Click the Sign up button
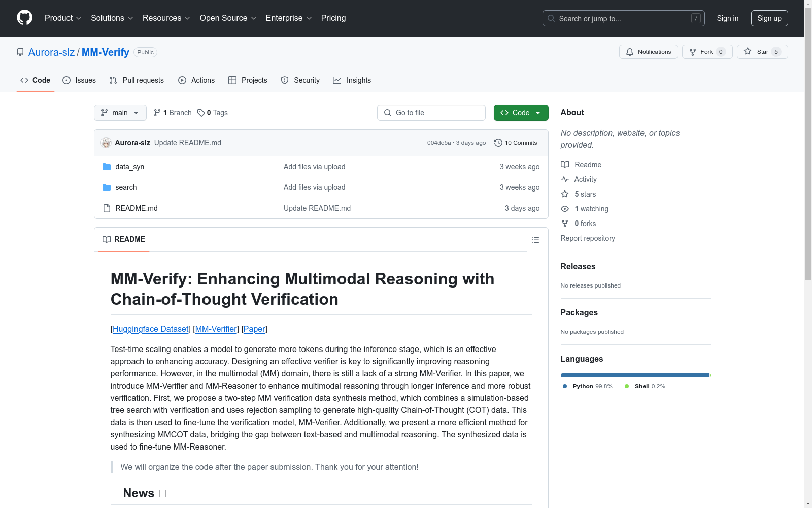The width and height of the screenshot is (812, 508). pyautogui.click(x=769, y=18)
